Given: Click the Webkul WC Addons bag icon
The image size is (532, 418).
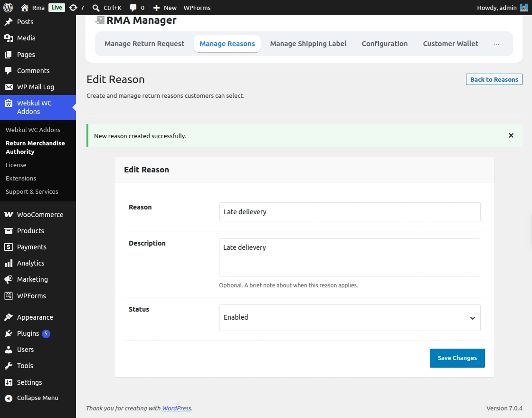Looking at the screenshot, I should (x=9, y=103).
